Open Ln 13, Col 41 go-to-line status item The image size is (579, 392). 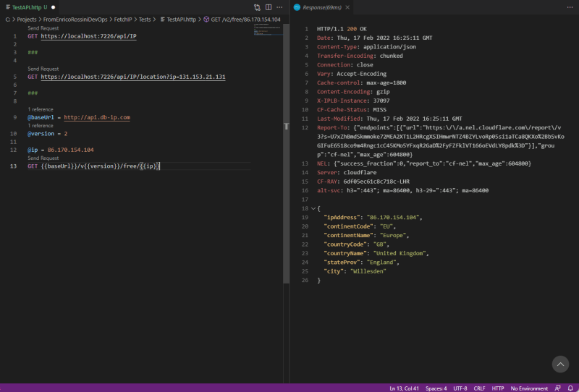(x=405, y=388)
